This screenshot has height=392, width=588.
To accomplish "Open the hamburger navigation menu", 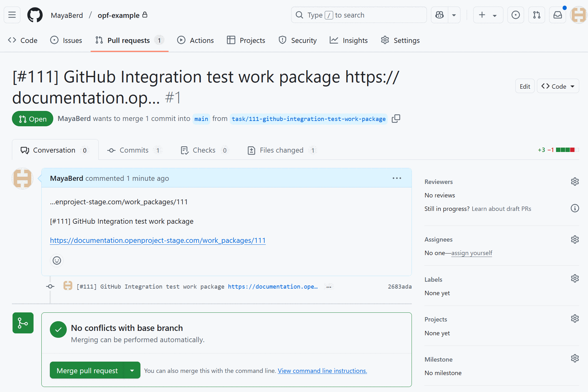I will (x=12, y=15).
